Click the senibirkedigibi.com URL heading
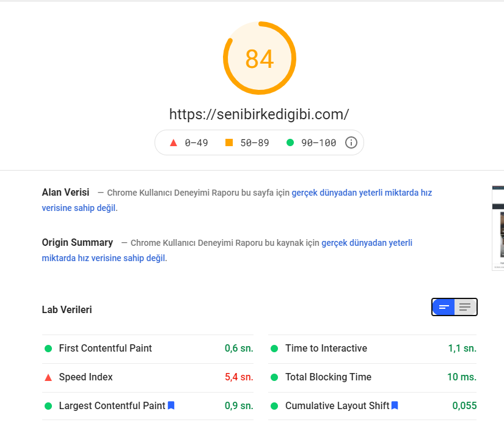The height and width of the screenshot is (425, 504). 259,114
